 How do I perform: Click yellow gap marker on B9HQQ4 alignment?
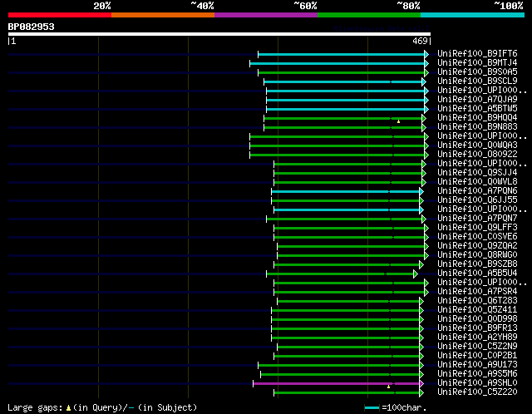[399, 121]
